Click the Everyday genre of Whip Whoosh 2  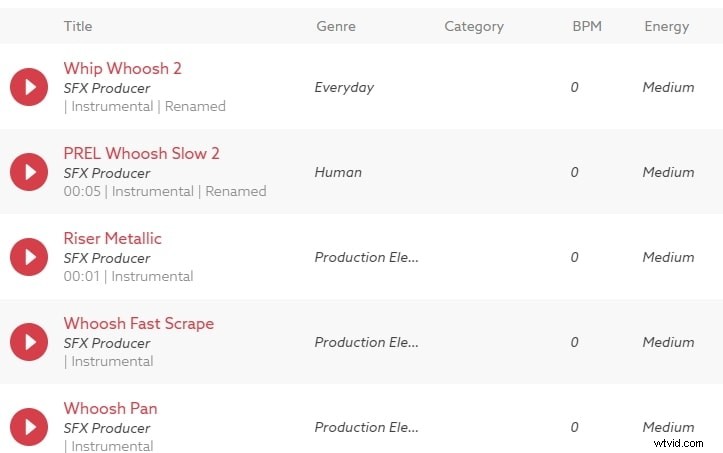344,87
